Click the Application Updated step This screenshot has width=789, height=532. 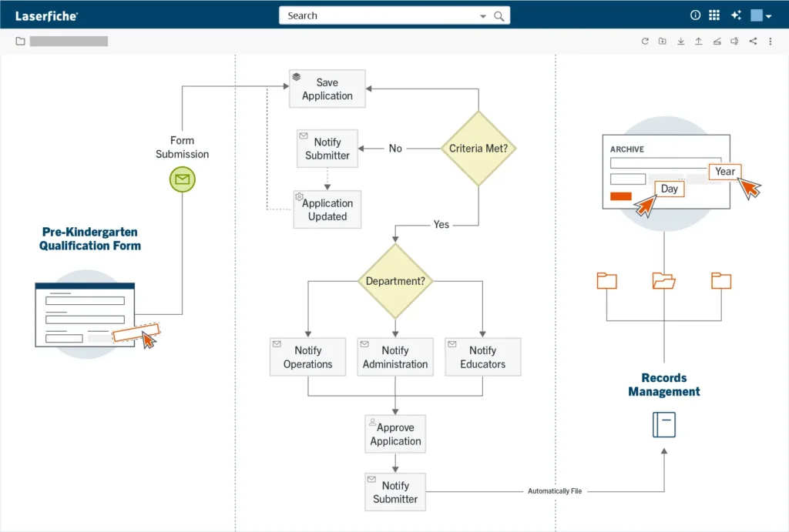[327, 209]
